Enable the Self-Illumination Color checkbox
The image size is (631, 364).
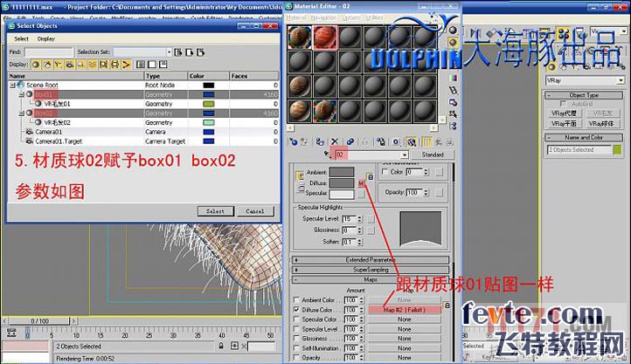click(x=385, y=172)
